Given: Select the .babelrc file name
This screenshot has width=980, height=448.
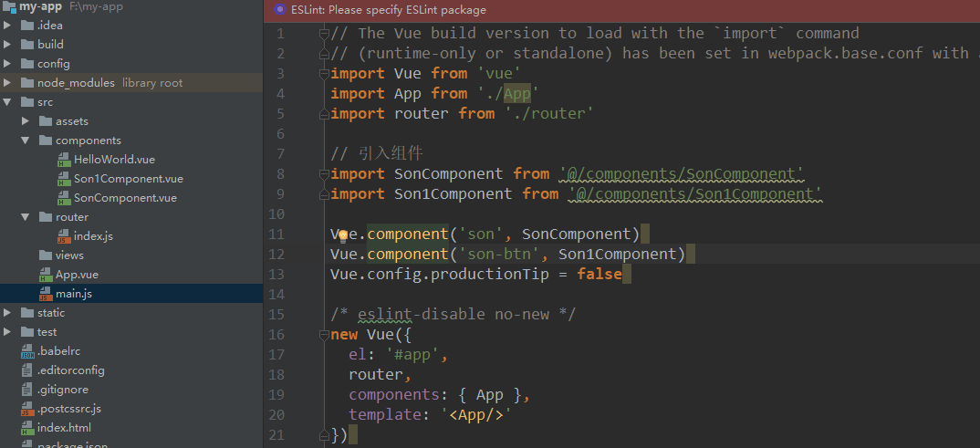Looking at the screenshot, I should (x=58, y=351).
